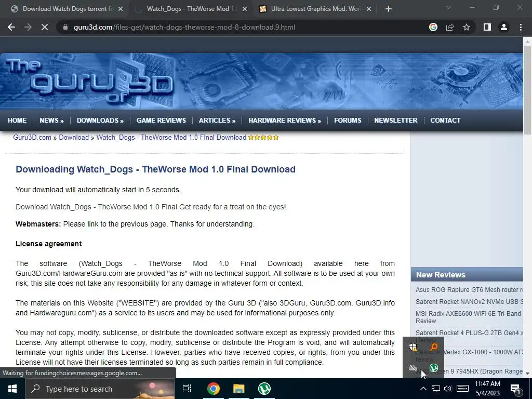Open Chrome from the taskbar

pos(214,389)
